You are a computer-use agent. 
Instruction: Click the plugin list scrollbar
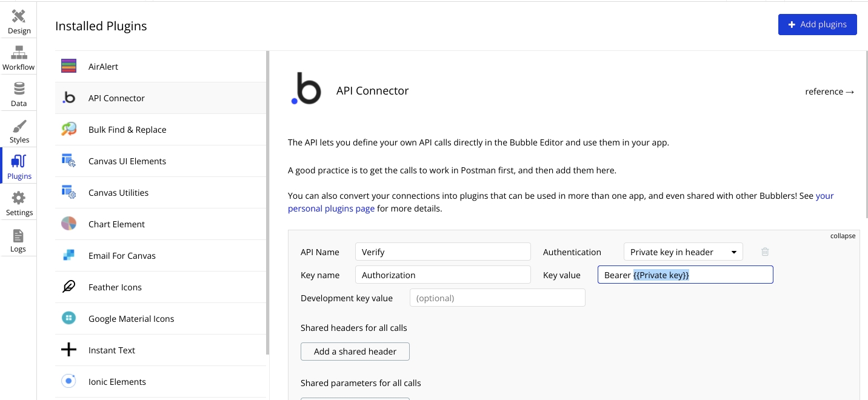pyautogui.click(x=267, y=203)
